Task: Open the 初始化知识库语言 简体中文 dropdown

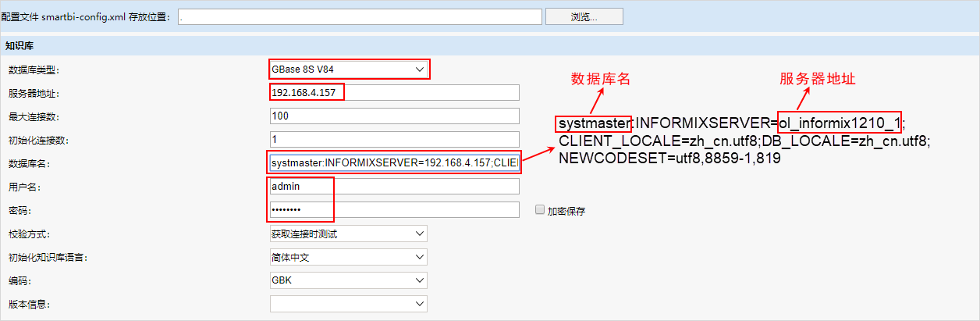Action: (x=349, y=257)
